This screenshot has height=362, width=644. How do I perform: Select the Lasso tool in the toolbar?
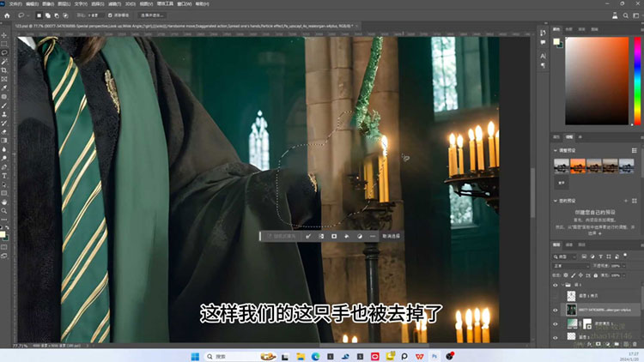click(x=4, y=52)
